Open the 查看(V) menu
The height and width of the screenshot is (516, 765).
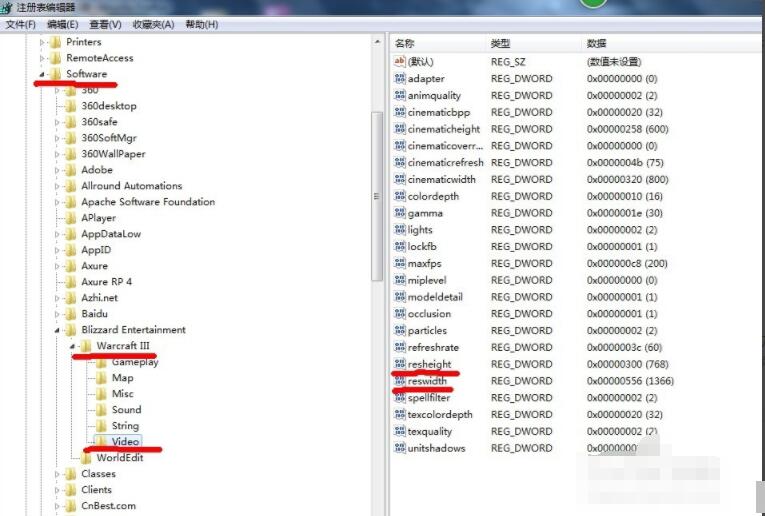coord(105,24)
